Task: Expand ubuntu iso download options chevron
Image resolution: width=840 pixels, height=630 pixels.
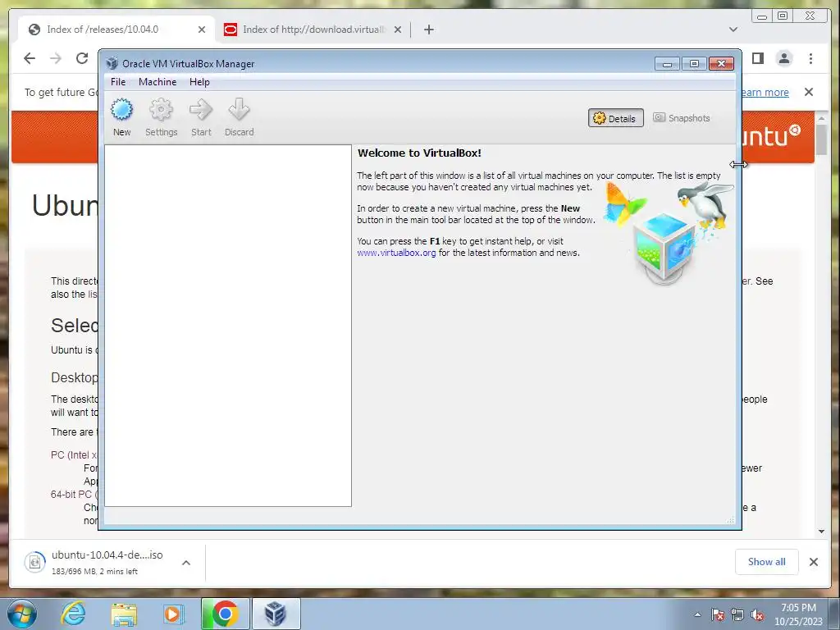Action: tap(186, 563)
